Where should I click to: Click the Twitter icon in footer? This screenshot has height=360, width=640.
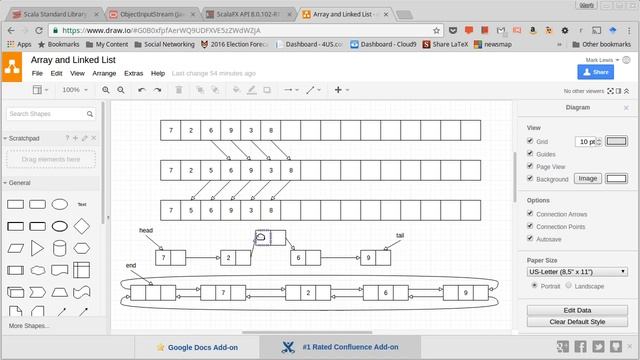pos(598,347)
